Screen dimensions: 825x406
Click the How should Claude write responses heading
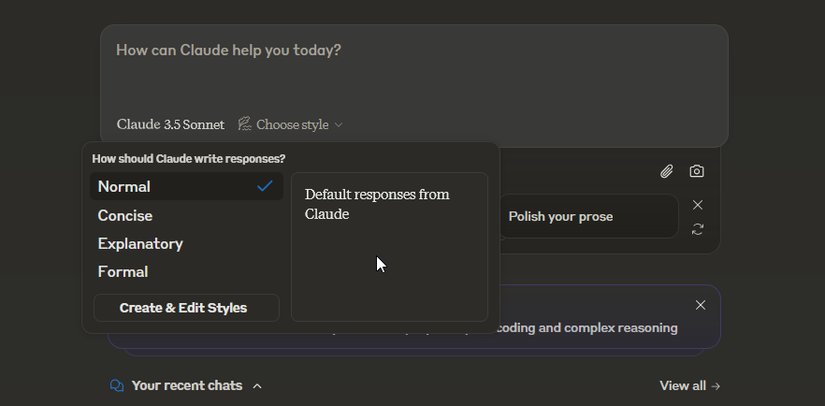click(x=189, y=159)
